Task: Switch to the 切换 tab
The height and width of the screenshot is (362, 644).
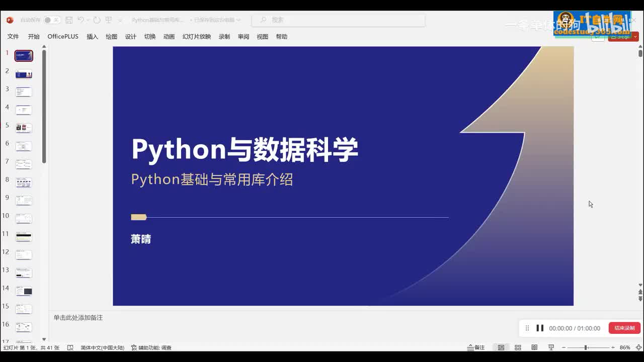Action: click(x=150, y=37)
